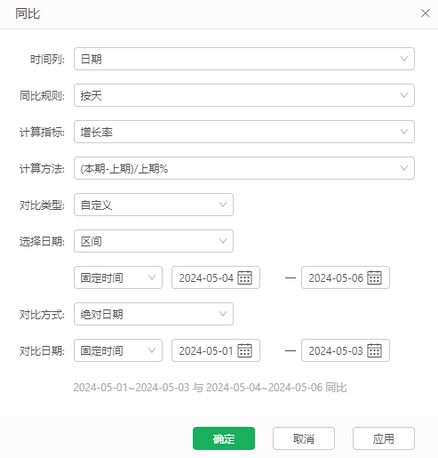Apply settings with the 应用 button
Screen dimensions: 438x458
tap(384, 439)
